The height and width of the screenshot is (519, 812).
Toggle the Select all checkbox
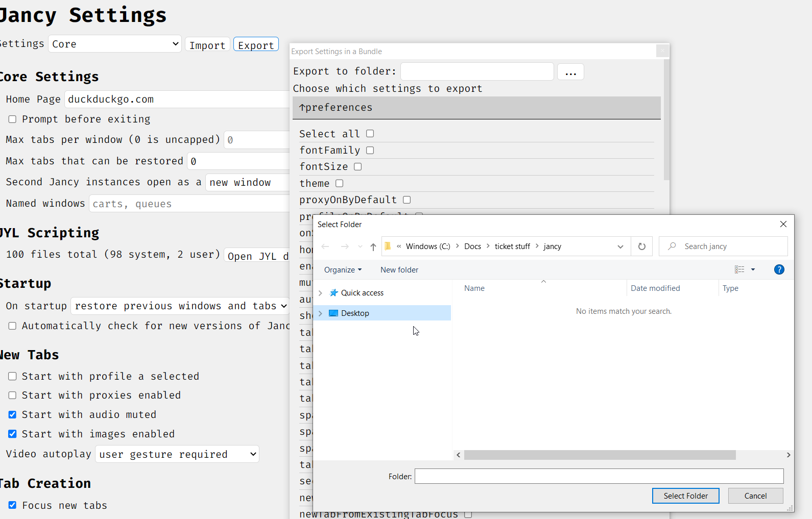pyautogui.click(x=370, y=134)
